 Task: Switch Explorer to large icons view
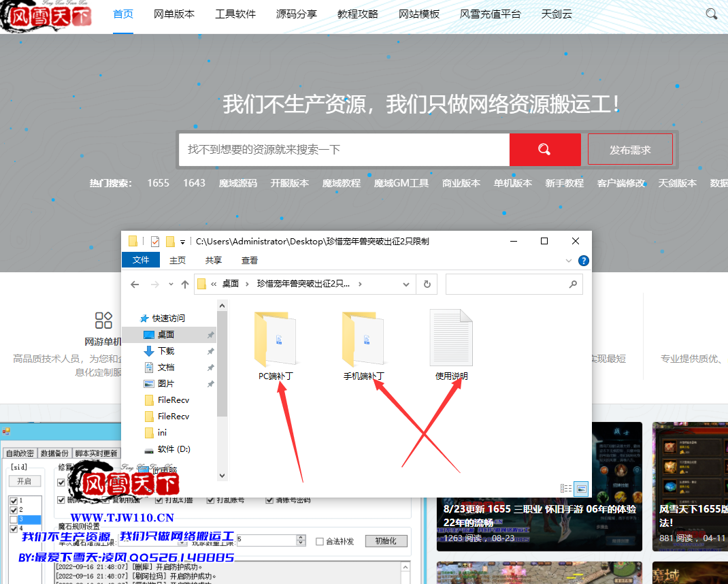(581, 488)
